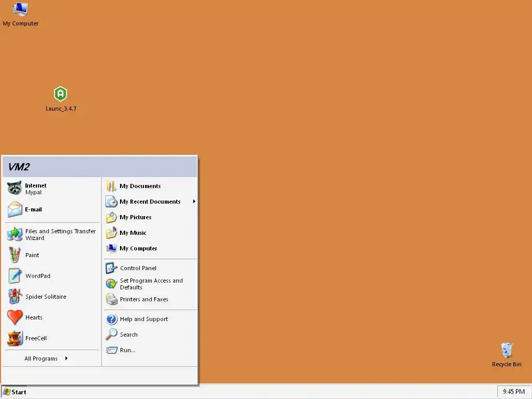Select the Control Panel menu label
The height and width of the screenshot is (399, 532).
click(x=138, y=268)
